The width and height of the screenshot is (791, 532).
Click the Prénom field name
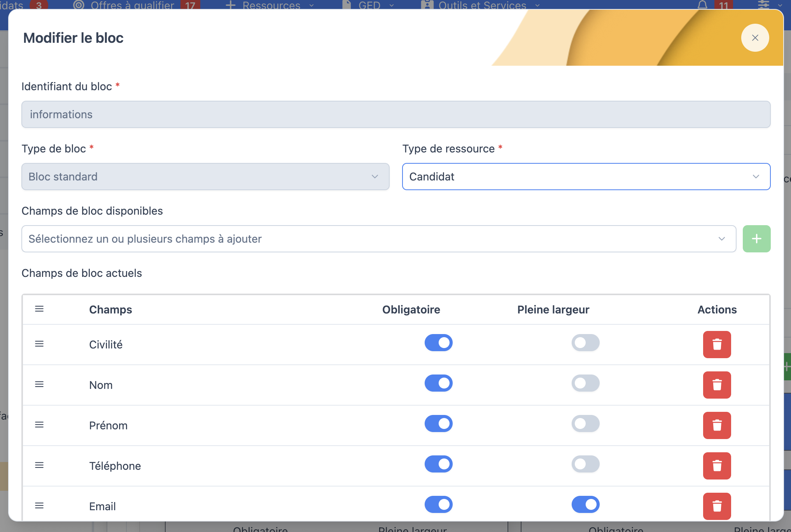click(108, 425)
